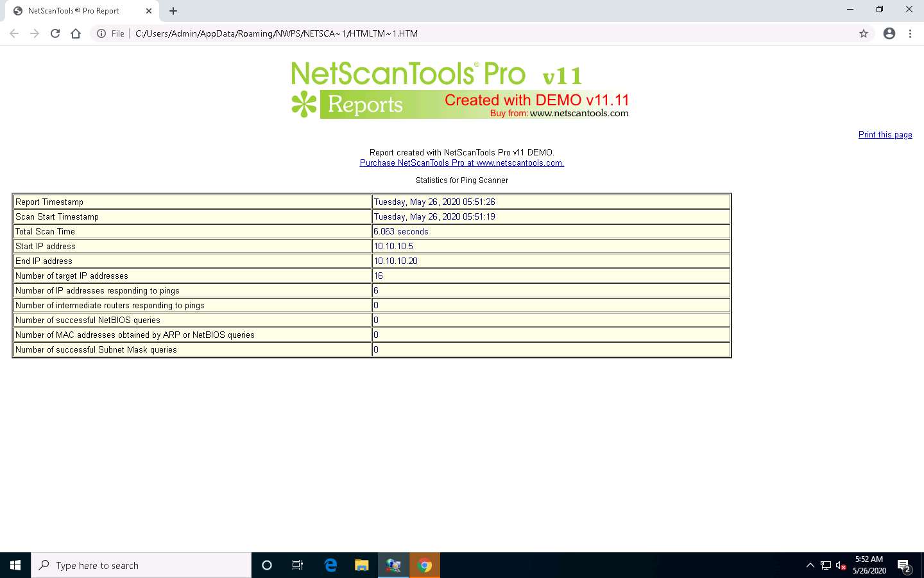This screenshot has height=578, width=924.
Task: Select responding addresses value 6
Action: tap(376, 290)
